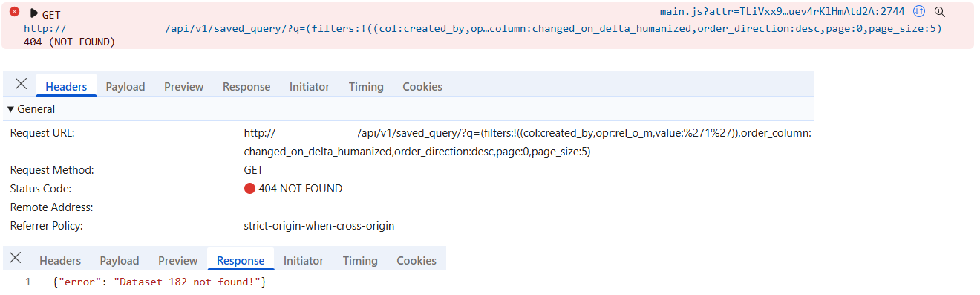
Task: Click the red status indicator dot
Action: (x=249, y=189)
